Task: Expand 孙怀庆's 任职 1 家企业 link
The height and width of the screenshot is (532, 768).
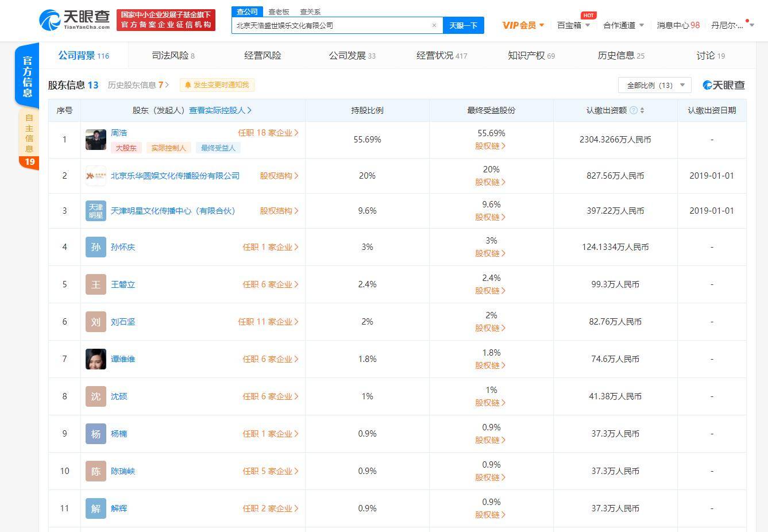Action: pyautogui.click(x=271, y=247)
